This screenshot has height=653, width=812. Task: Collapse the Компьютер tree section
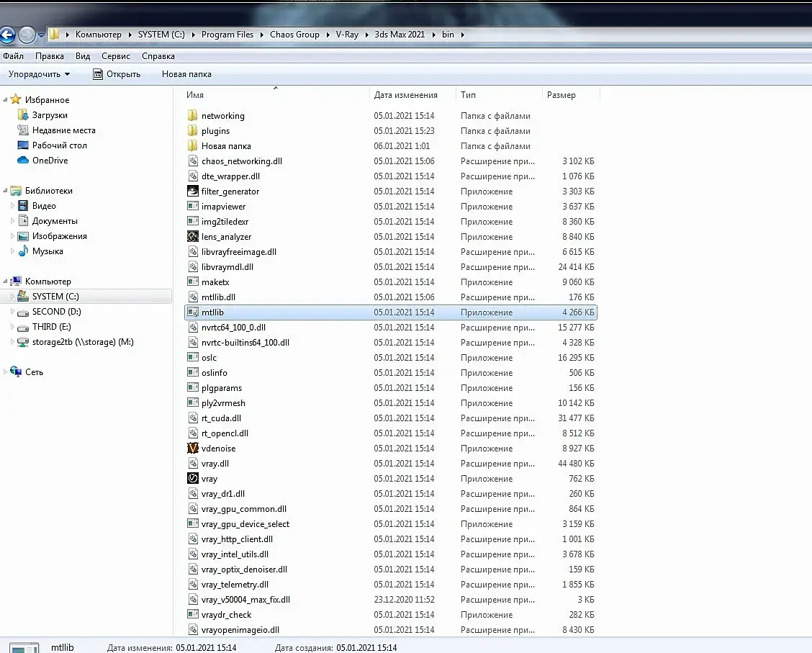5,282
